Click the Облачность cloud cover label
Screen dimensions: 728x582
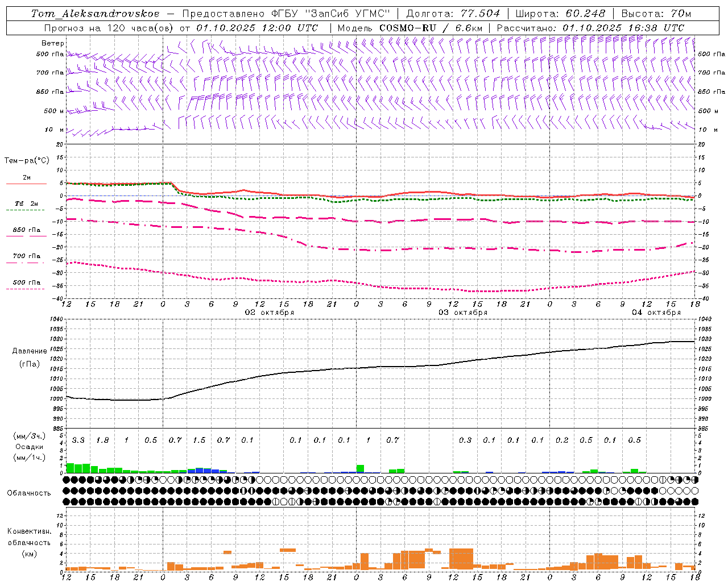[x=29, y=493]
